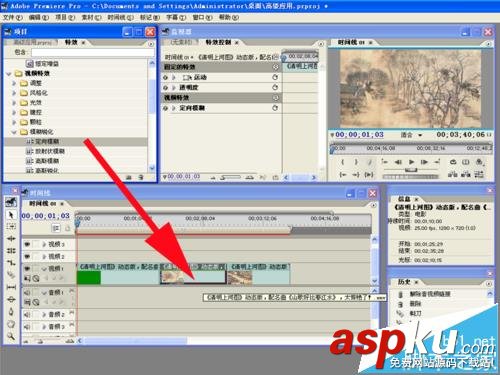The height and width of the screenshot is (375, 500).
Task: Click the timeline snap toggle icon
Action: click(x=56, y=228)
